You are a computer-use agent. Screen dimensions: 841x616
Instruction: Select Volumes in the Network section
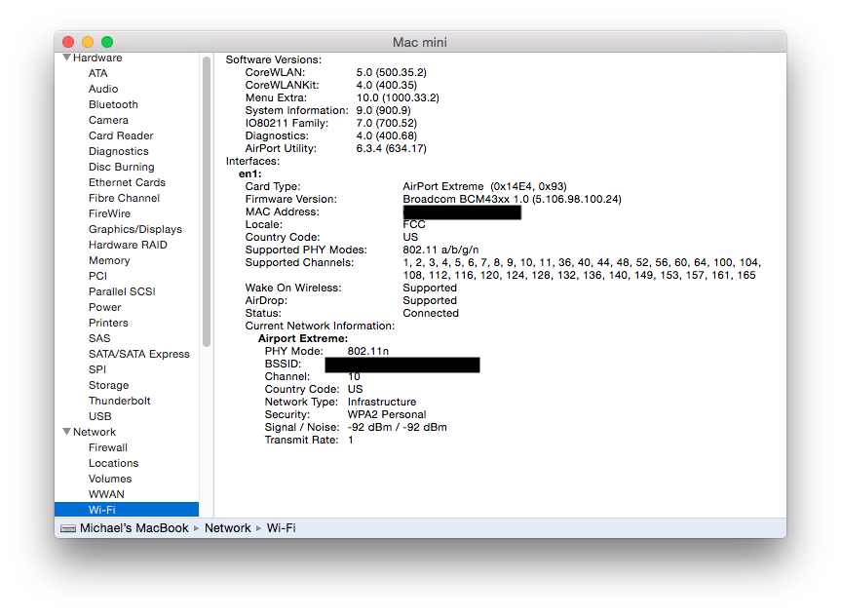tap(110, 479)
